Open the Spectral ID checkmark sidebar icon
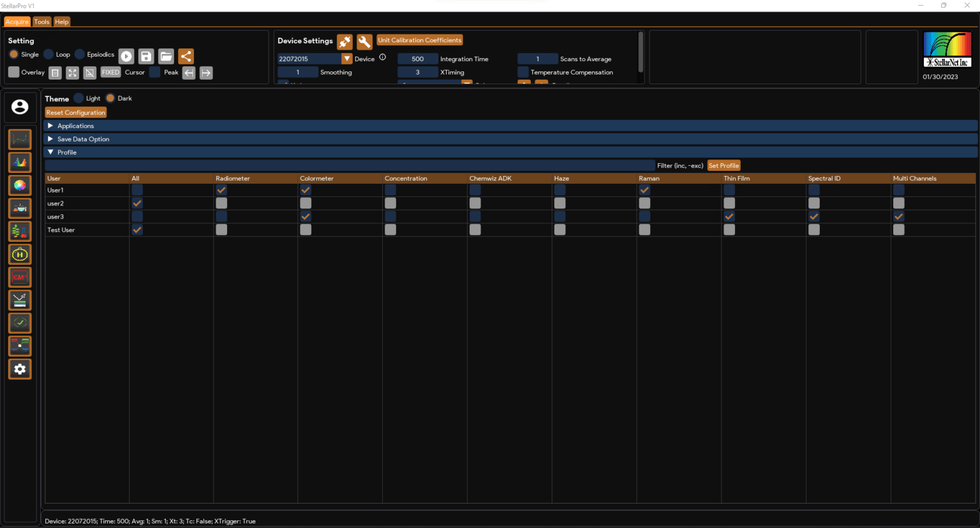The width and height of the screenshot is (980, 528). [20, 323]
